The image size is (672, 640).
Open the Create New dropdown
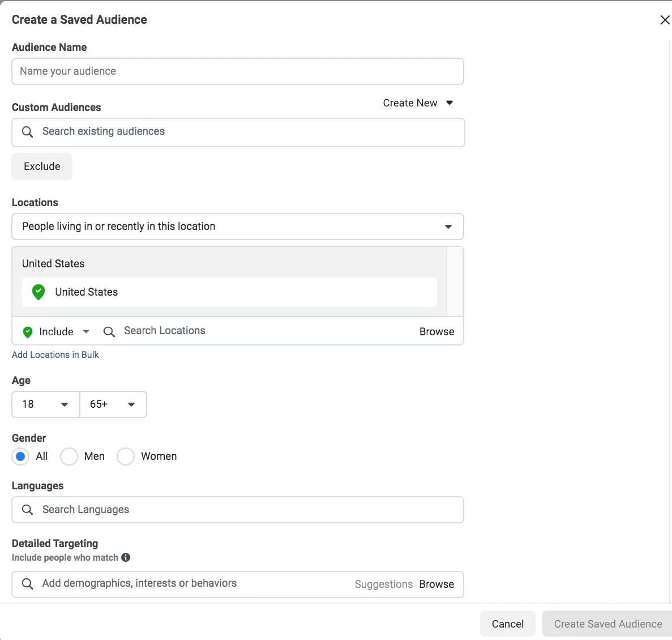(x=418, y=103)
